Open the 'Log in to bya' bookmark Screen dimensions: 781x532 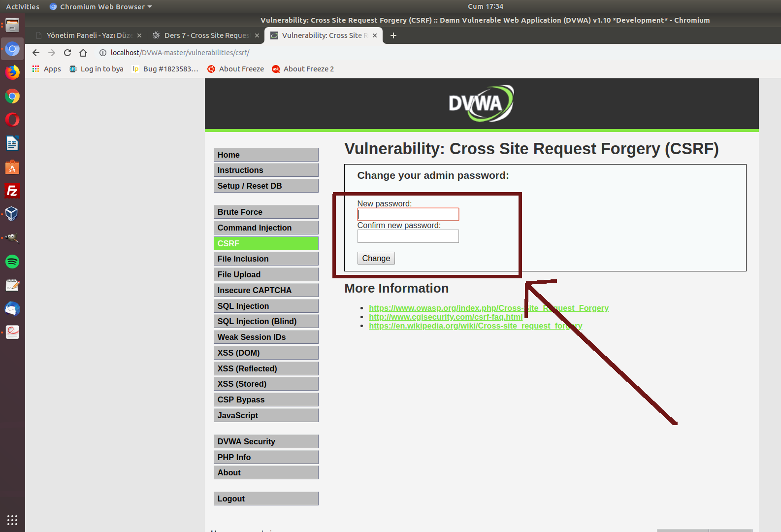point(97,69)
